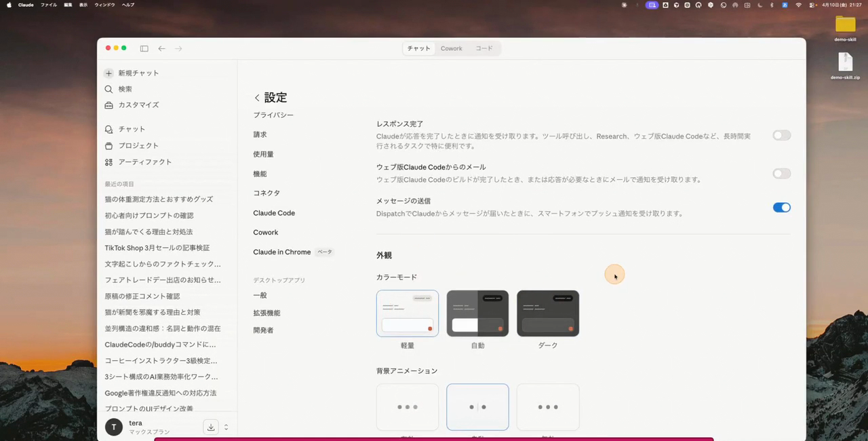
Task: Click the あ input source icon
Action: pyautogui.click(x=785, y=5)
